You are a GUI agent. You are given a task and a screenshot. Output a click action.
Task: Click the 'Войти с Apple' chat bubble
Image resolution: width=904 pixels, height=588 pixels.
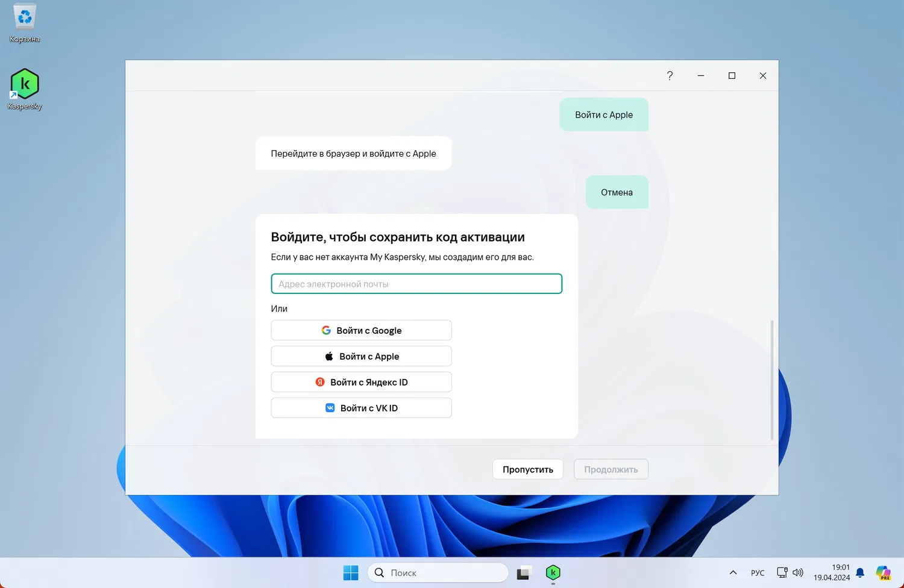pyautogui.click(x=604, y=114)
